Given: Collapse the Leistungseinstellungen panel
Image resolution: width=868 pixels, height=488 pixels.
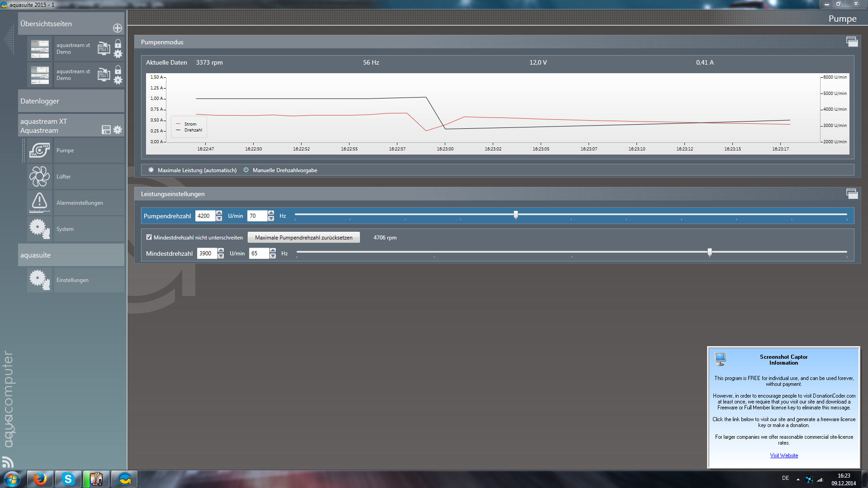Looking at the screenshot, I should coord(852,193).
